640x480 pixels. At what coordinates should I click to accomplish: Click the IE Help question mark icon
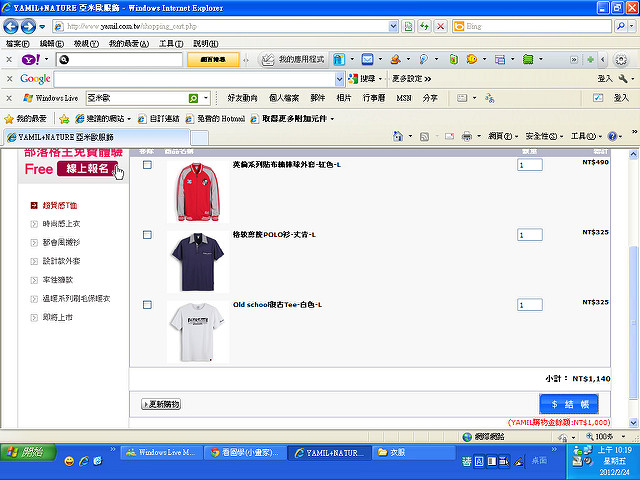click(x=612, y=136)
